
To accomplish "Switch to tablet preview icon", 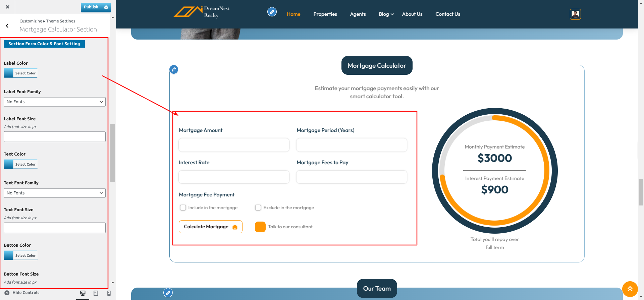I will pos(96,293).
